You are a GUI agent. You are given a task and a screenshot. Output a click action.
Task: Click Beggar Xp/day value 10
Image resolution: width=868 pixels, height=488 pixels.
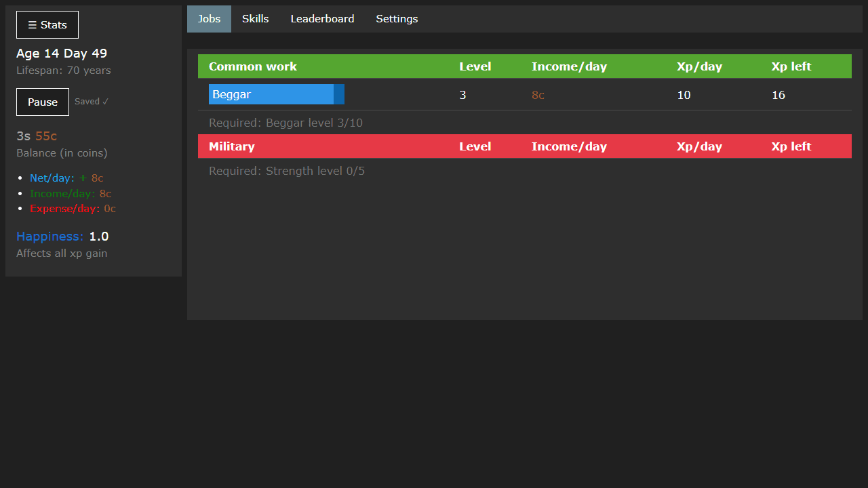[684, 95]
